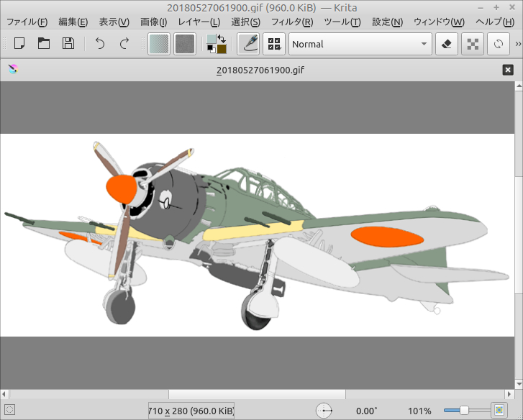Click the zoom slider handle
Image resolution: width=523 pixels, height=420 pixels.
click(x=464, y=411)
